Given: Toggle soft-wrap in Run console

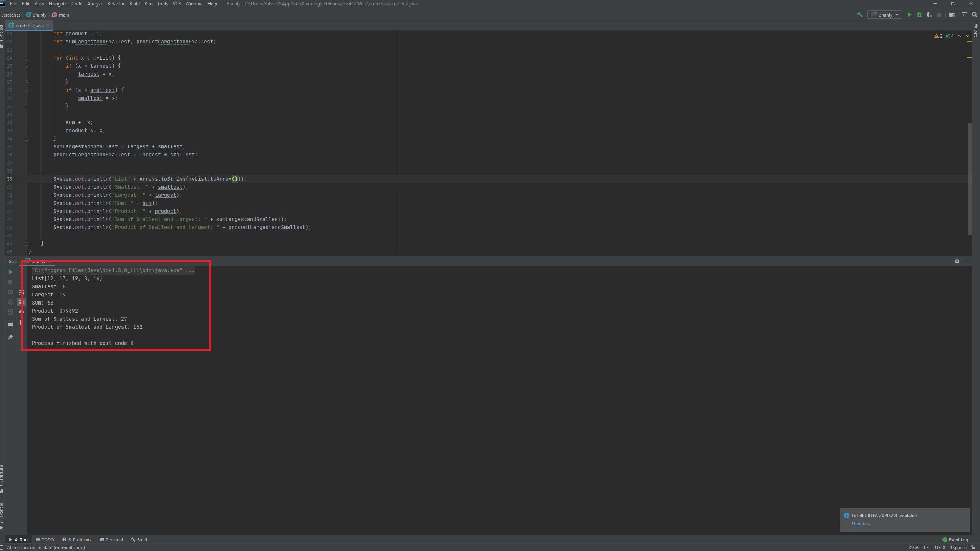Looking at the screenshot, I should (x=22, y=293).
